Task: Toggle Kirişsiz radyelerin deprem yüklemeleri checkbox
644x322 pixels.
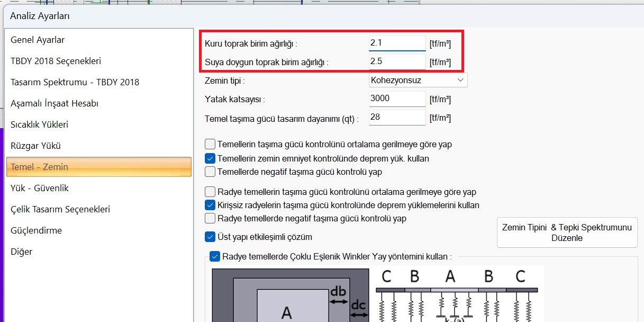Action: click(x=210, y=205)
